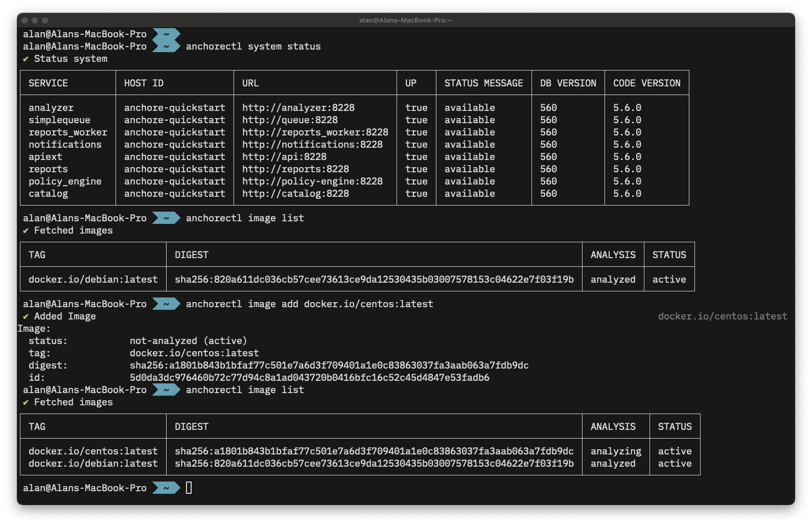The image size is (812, 526).
Task: Click the URL http://queue:8228
Action: pos(290,120)
